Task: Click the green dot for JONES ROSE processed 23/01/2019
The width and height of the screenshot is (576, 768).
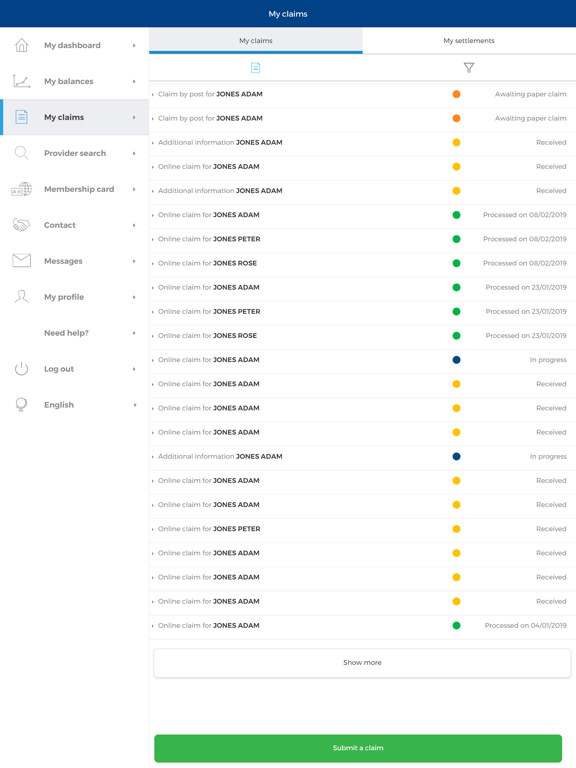Action: coord(456,336)
